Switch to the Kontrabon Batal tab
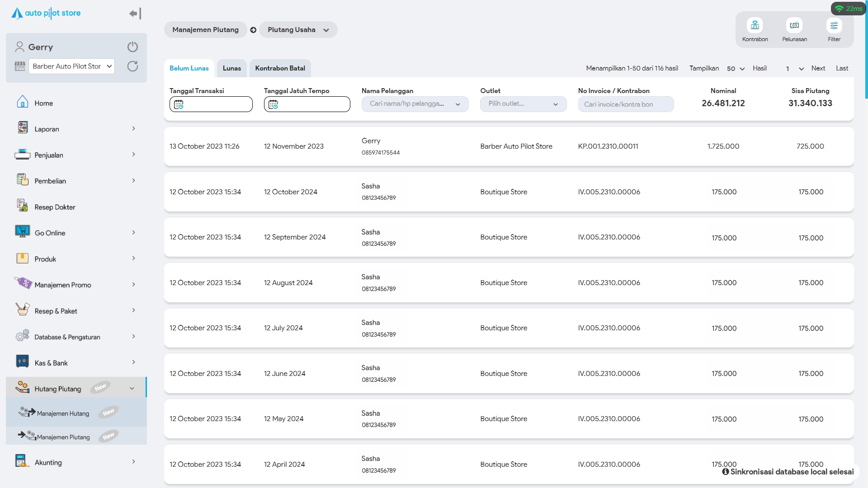Screen dimensions: 868x488 point(280,68)
